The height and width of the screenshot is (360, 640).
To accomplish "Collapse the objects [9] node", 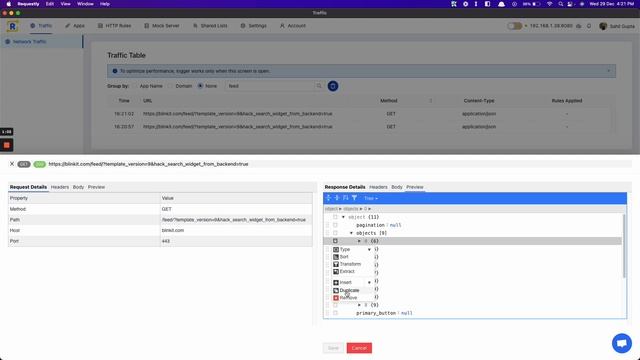I will coord(351,233).
